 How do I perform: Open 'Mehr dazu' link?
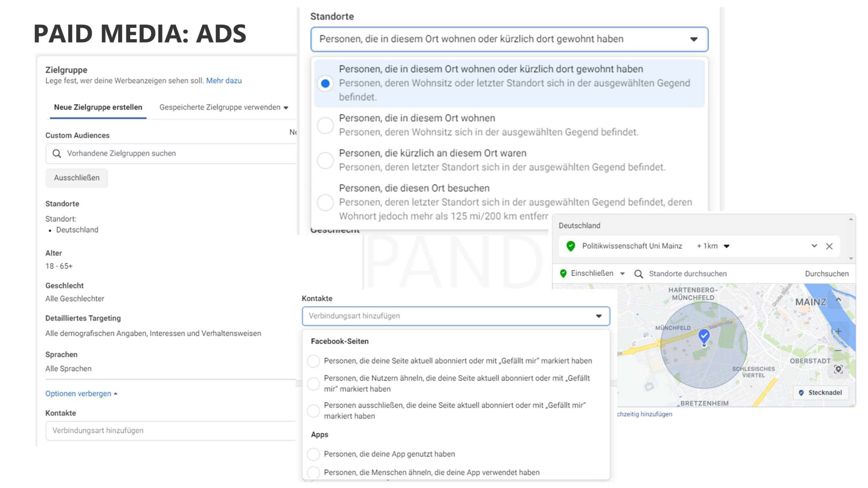(x=224, y=81)
